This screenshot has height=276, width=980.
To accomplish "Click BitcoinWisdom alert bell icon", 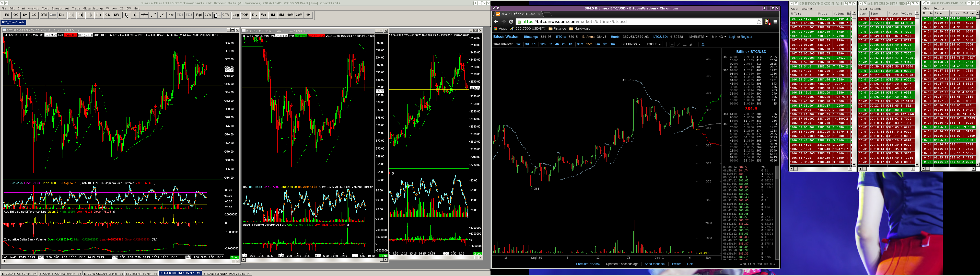I will (703, 44).
